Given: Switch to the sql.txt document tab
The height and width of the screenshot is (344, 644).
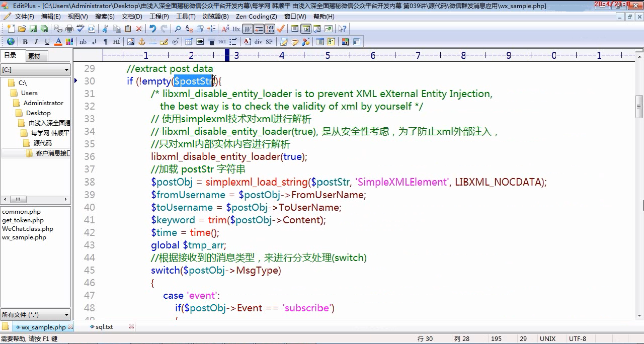Looking at the screenshot, I should (104, 327).
